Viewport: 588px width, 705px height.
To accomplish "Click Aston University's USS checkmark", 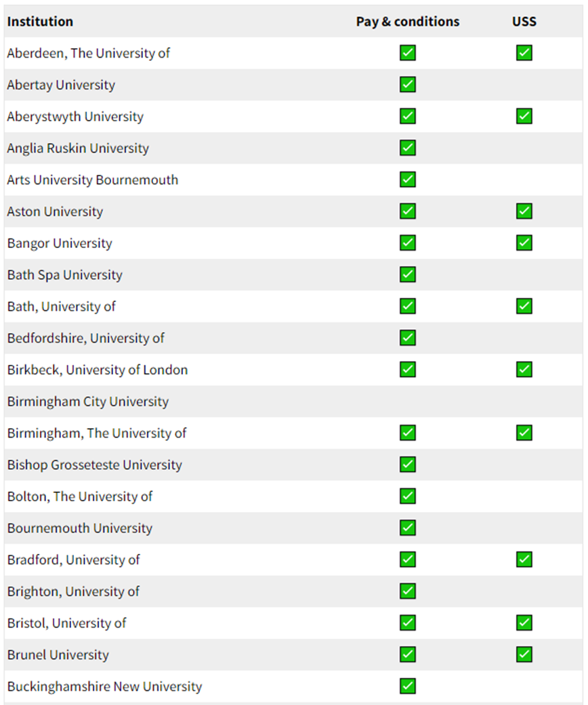I will click(x=524, y=211).
